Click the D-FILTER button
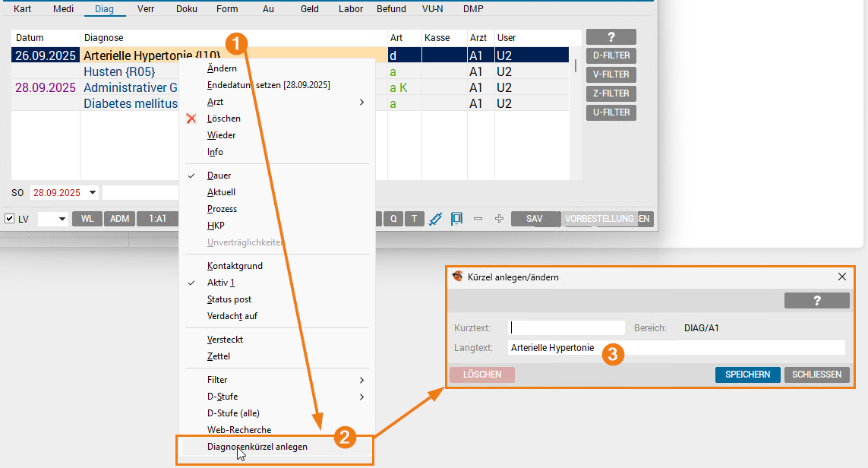 (x=611, y=56)
